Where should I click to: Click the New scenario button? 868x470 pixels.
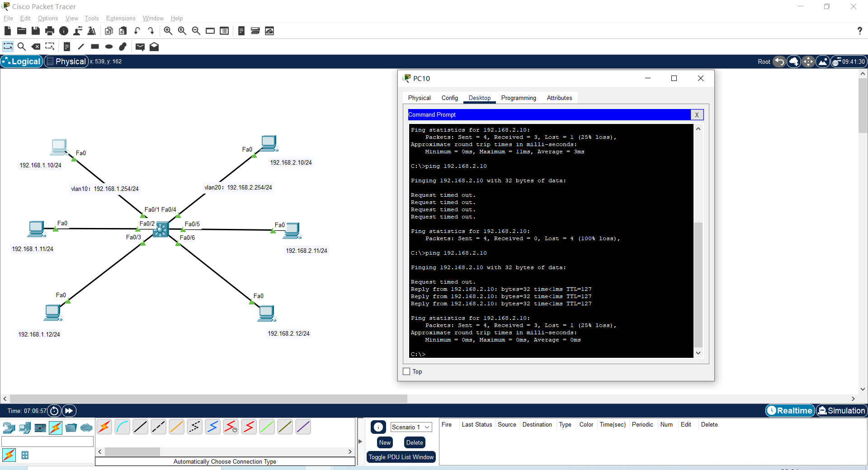pos(385,442)
